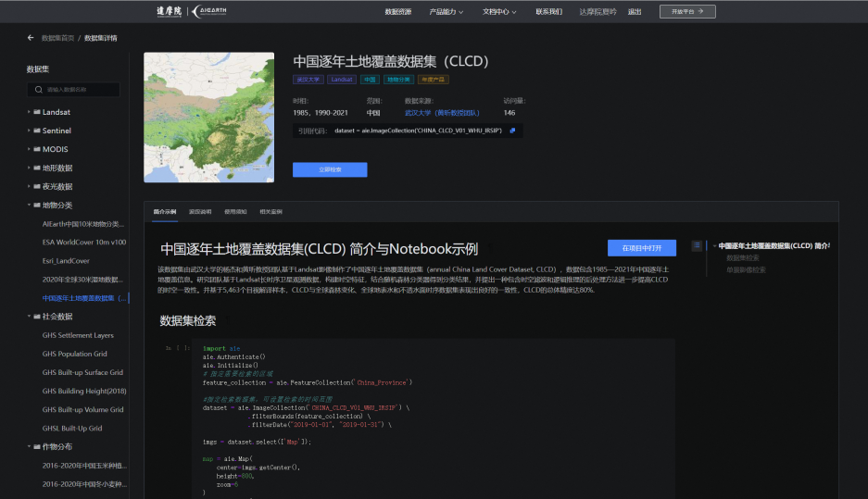This screenshot has height=499, width=868.
Task: Jump to 数据集检索 in the outline
Action: (743, 257)
